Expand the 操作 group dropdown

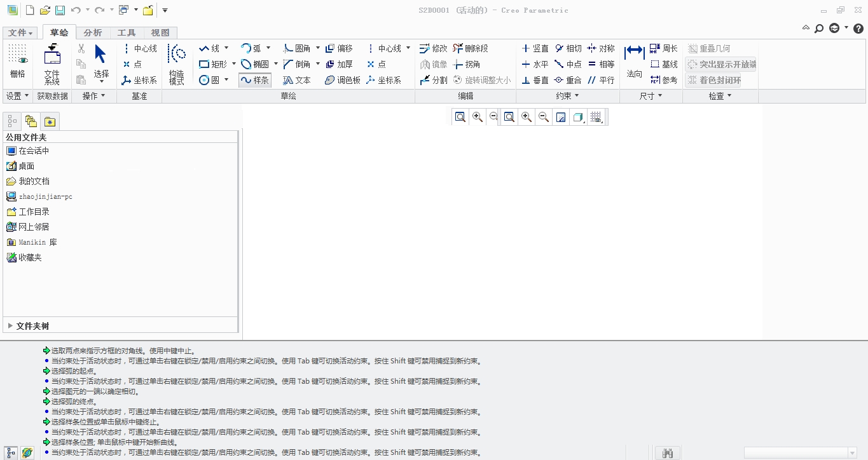[x=94, y=96]
